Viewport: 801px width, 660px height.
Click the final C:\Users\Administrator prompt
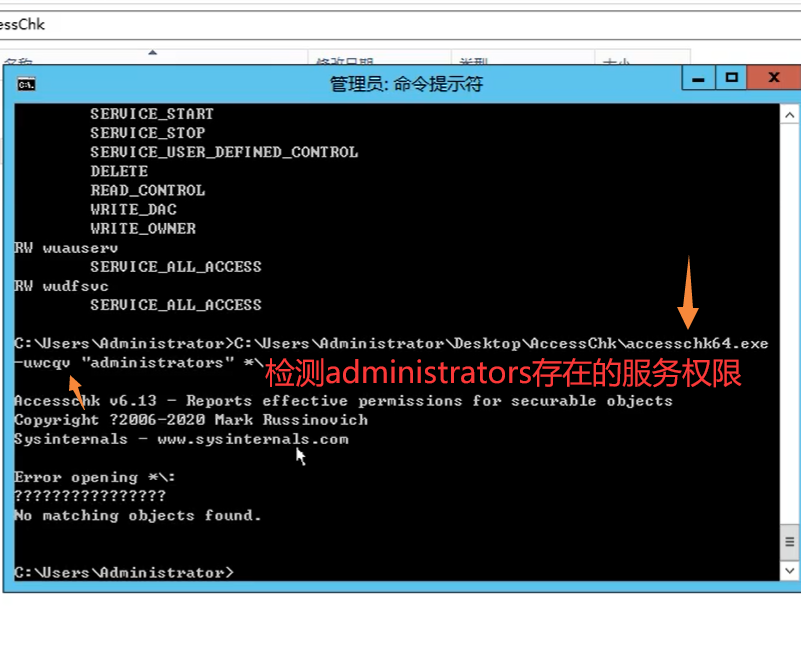124,573
